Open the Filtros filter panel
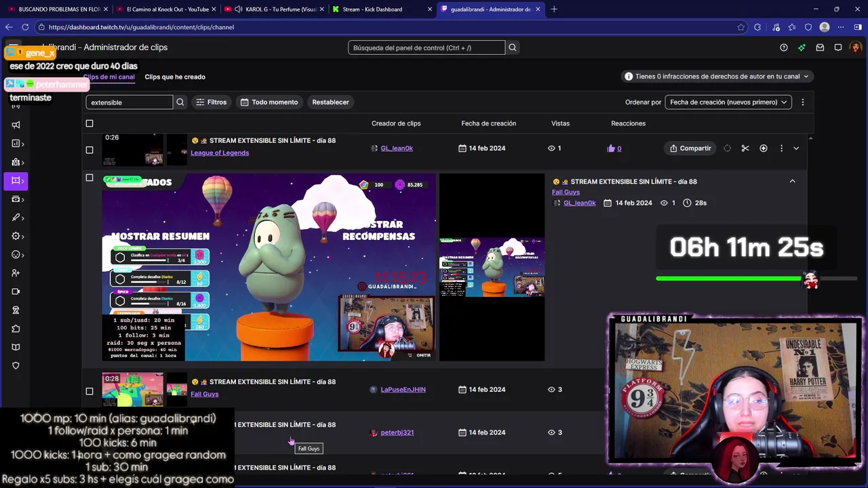 pos(212,102)
